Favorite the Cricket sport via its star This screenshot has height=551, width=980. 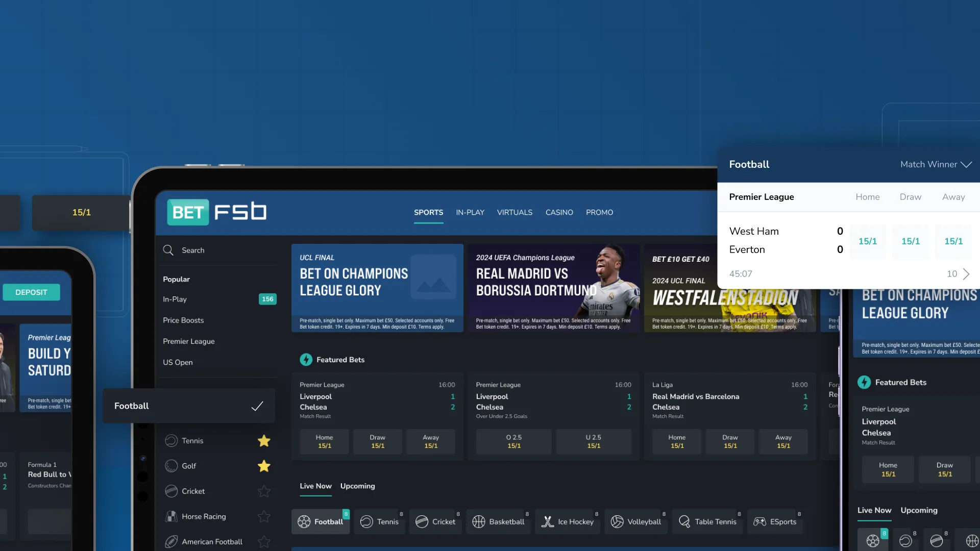(x=264, y=491)
